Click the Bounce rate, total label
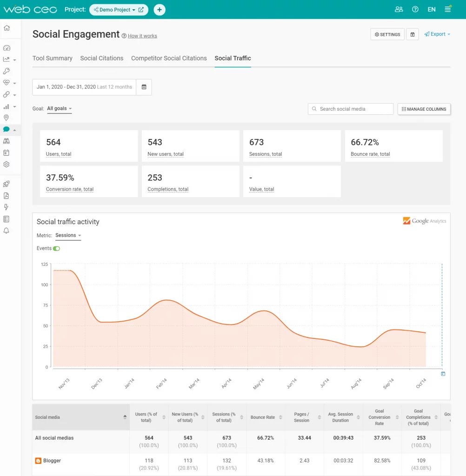Viewport: 466px width, 476px height. click(370, 154)
